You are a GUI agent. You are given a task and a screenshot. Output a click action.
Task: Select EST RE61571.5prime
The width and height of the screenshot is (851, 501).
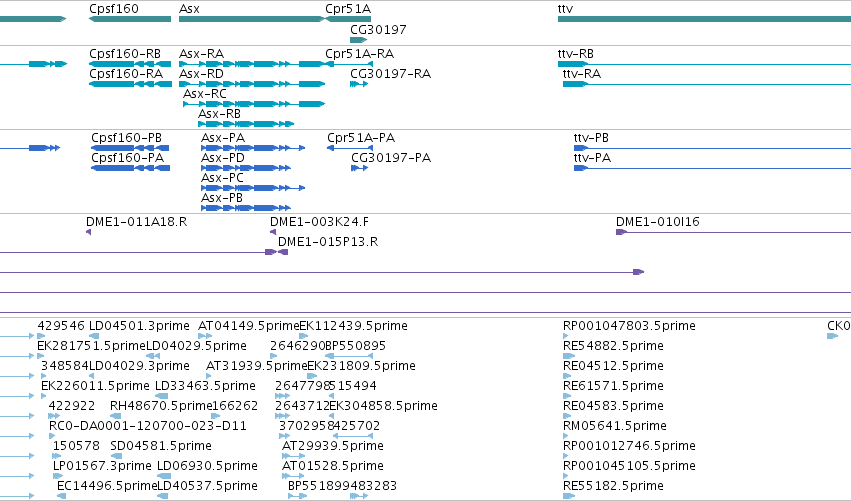[613, 386]
